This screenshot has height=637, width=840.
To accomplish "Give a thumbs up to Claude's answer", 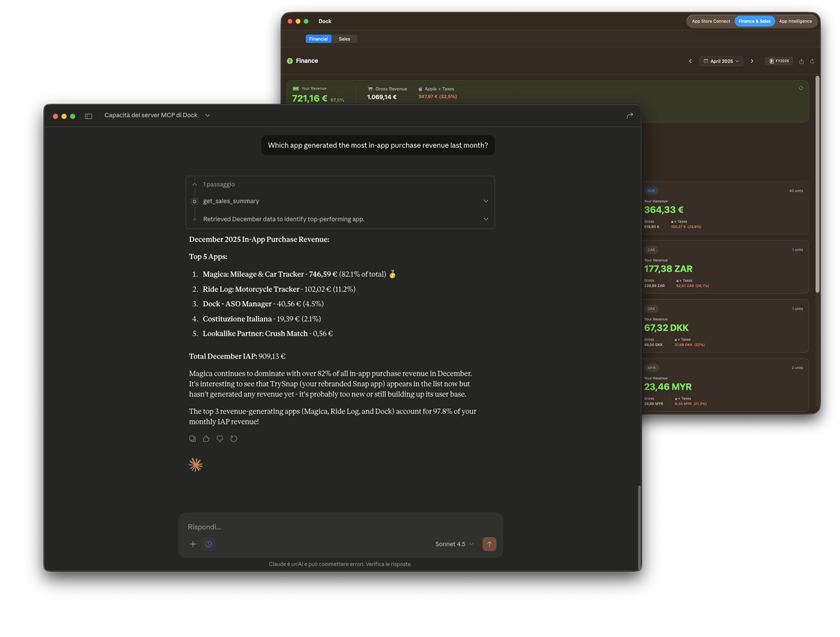I will coord(206,438).
